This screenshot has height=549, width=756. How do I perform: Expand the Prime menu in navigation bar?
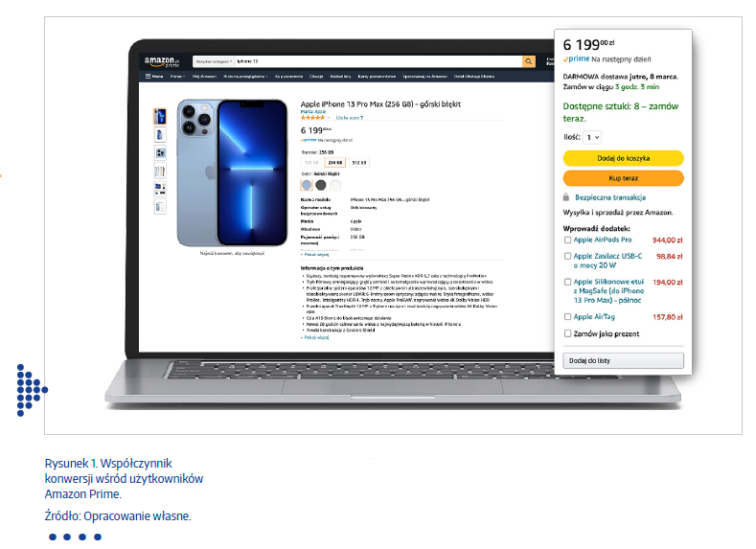pos(177,76)
